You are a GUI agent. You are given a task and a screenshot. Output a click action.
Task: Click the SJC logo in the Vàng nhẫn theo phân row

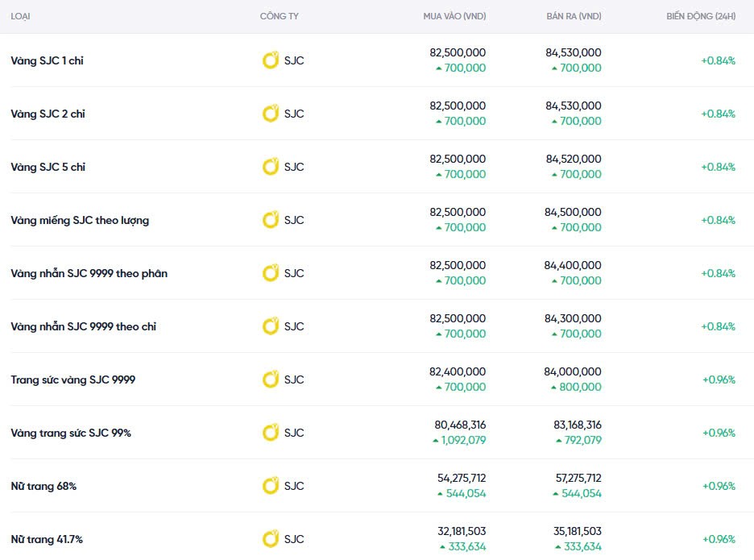coord(271,273)
